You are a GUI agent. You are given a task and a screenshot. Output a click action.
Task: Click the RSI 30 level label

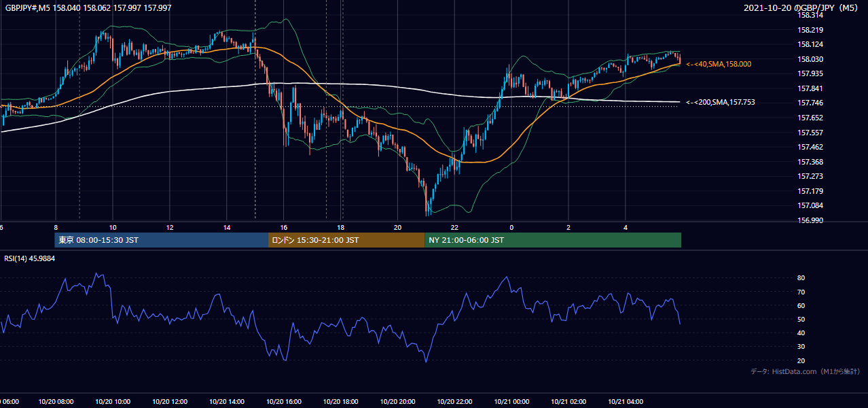coord(801,346)
